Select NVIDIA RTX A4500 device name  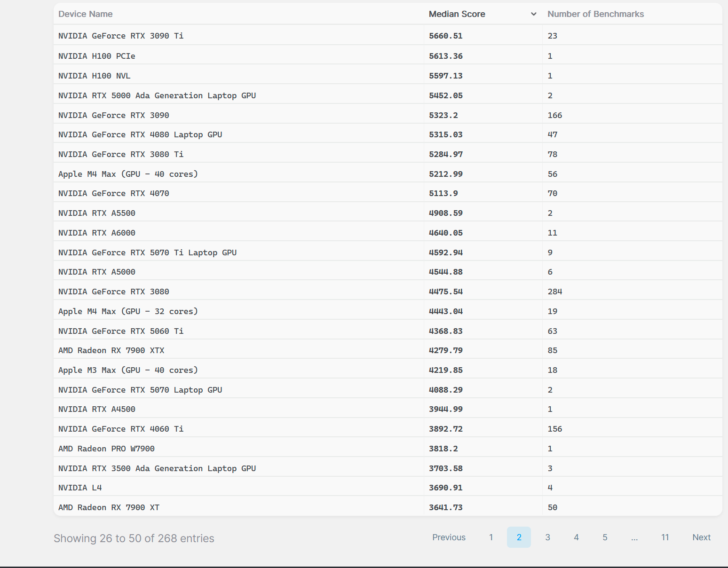(97, 409)
